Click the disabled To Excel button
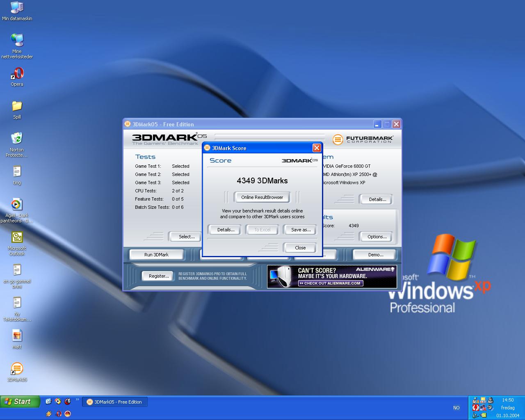The image size is (525, 420). tap(262, 230)
